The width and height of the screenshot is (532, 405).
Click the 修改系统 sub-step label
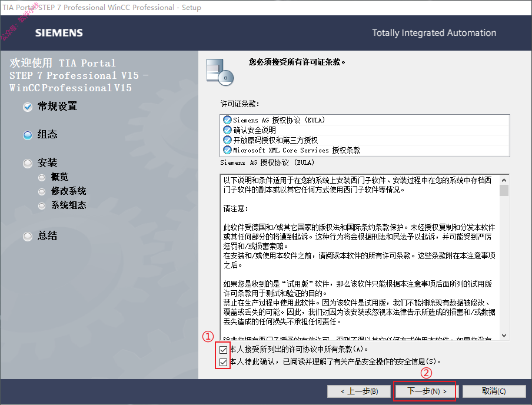(x=68, y=191)
